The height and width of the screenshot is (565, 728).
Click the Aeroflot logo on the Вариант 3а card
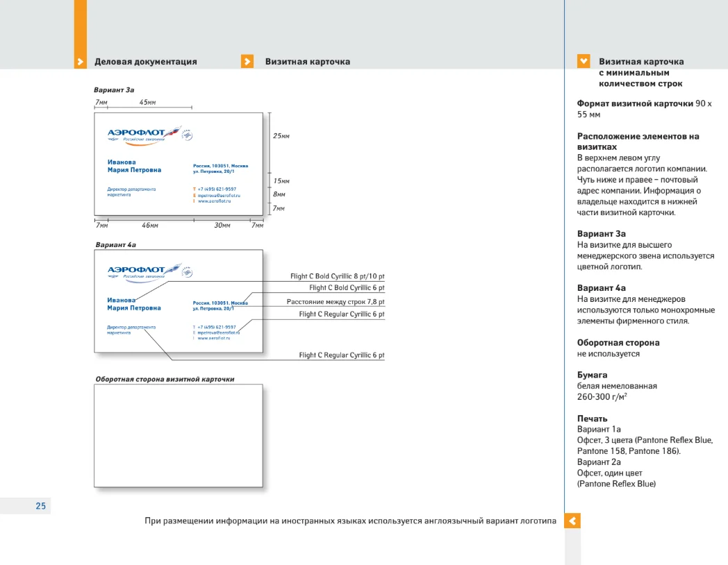(149, 135)
